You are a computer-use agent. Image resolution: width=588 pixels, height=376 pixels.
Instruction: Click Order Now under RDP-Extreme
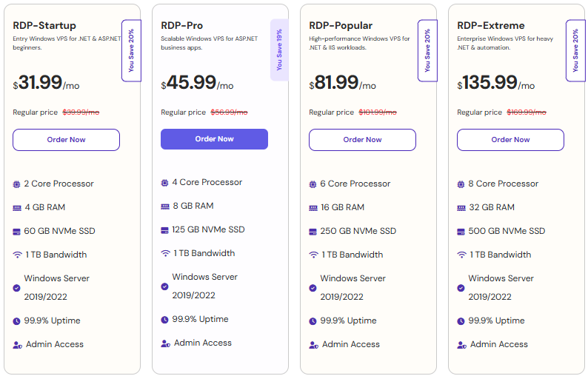[510, 140]
